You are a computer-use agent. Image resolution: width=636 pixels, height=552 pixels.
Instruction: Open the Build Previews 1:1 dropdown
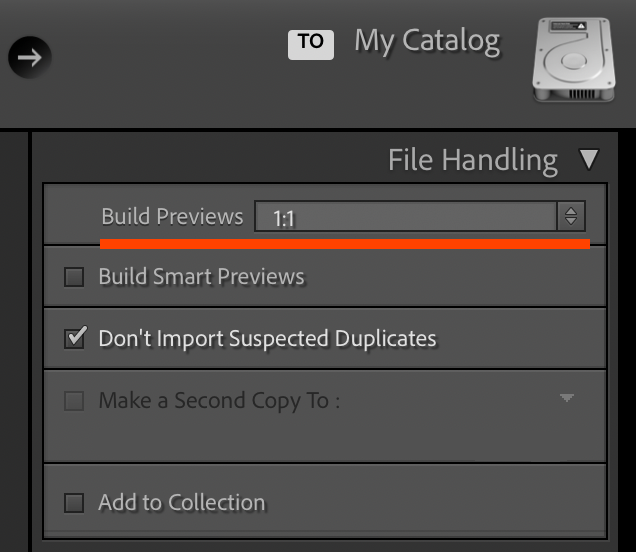pos(405,217)
